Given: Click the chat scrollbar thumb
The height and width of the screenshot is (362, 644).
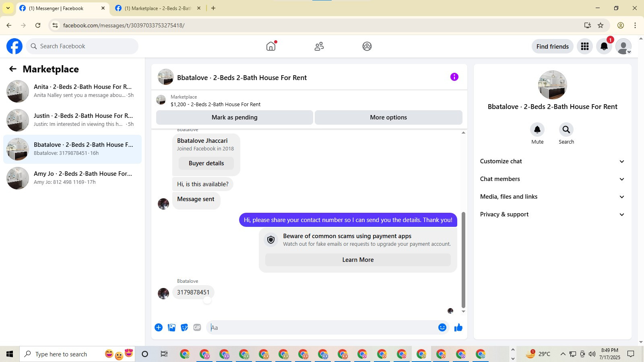Looking at the screenshot, I should pos(463,260).
